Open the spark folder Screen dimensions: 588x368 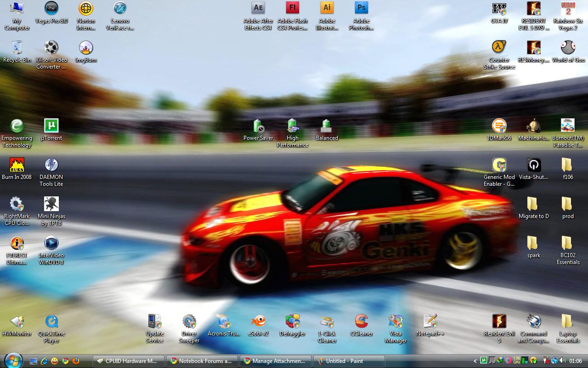tap(534, 247)
